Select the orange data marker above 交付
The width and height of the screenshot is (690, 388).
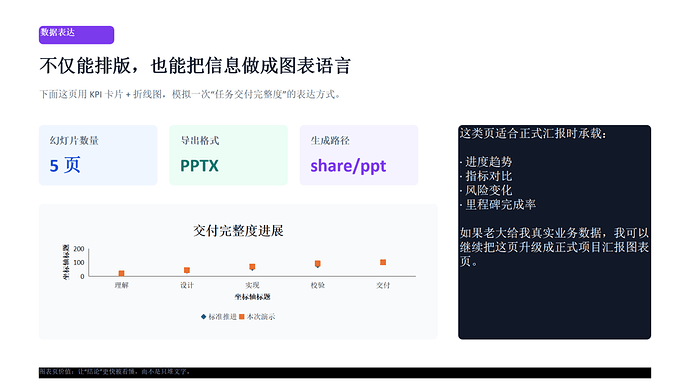tap(383, 262)
